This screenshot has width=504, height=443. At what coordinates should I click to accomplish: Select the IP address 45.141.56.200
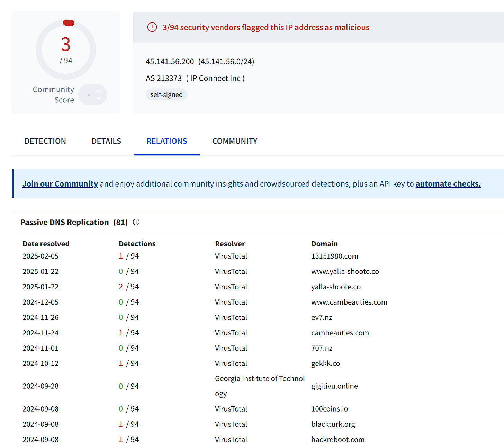[x=170, y=62]
